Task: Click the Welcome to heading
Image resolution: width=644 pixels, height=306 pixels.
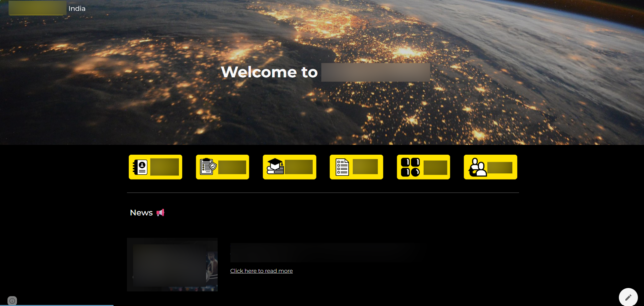Action: point(269,72)
